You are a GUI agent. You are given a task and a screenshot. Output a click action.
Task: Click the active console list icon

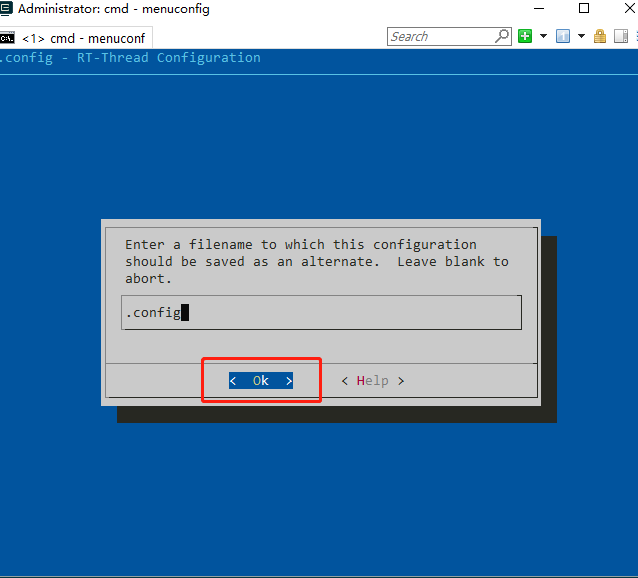[563, 36]
